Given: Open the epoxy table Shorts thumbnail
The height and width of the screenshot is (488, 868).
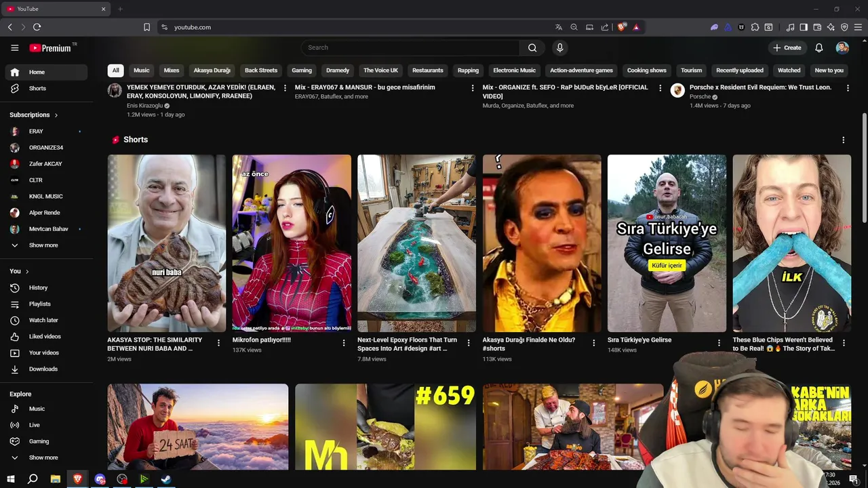Looking at the screenshot, I should tap(416, 243).
